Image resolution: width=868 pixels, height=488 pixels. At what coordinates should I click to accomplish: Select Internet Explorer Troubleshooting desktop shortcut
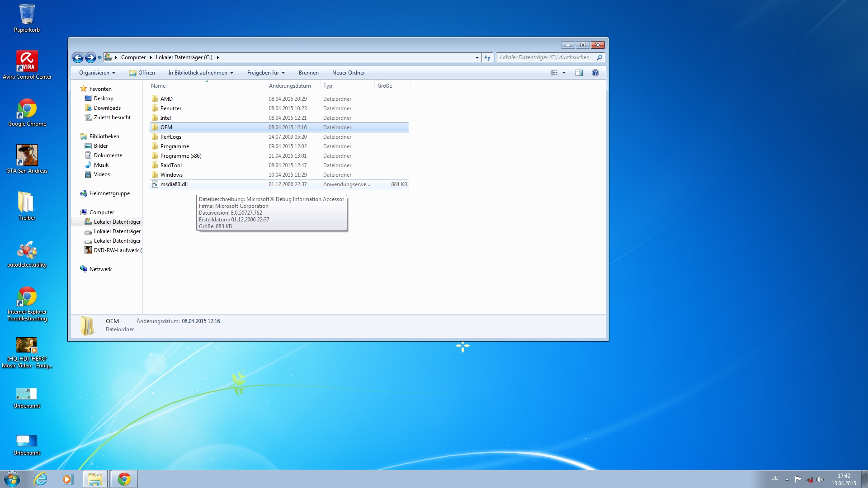(x=27, y=304)
